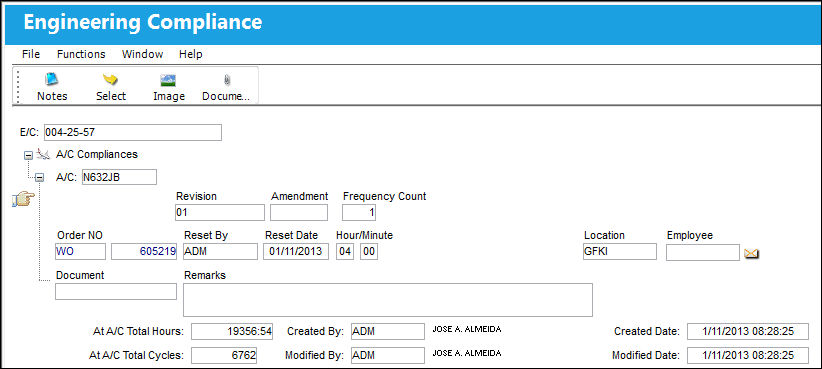This screenshot has width=822, height=369.
Task: Click the A/C Compliances tree label
Action: click(96, 155)
